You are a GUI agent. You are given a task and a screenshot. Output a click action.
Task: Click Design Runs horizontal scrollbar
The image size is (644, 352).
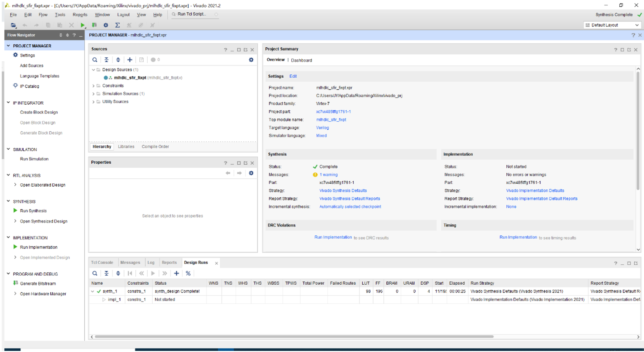pos(294,337)
